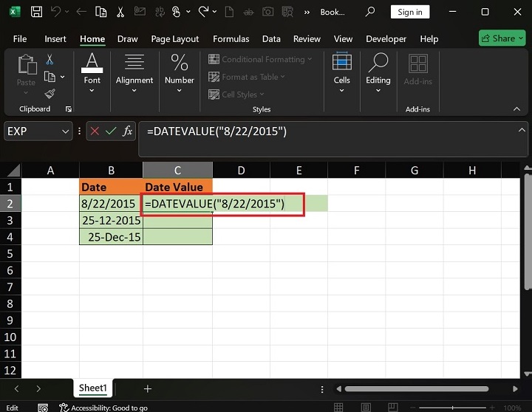Click the scissors Cut icon in the title bar
The height and width of the screenshot is (412, 532).
(120, 12)
